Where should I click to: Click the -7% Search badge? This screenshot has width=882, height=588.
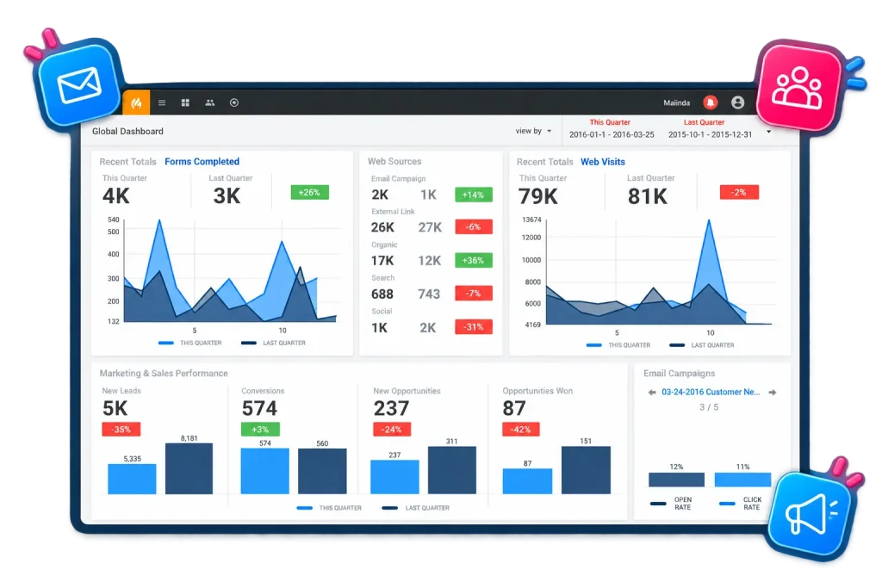coord(473,294)
